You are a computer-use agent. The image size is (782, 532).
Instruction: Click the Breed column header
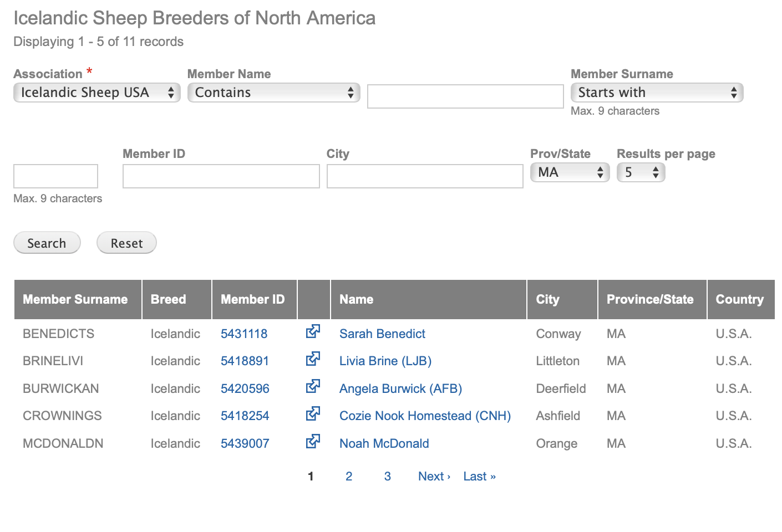[177, 299]
